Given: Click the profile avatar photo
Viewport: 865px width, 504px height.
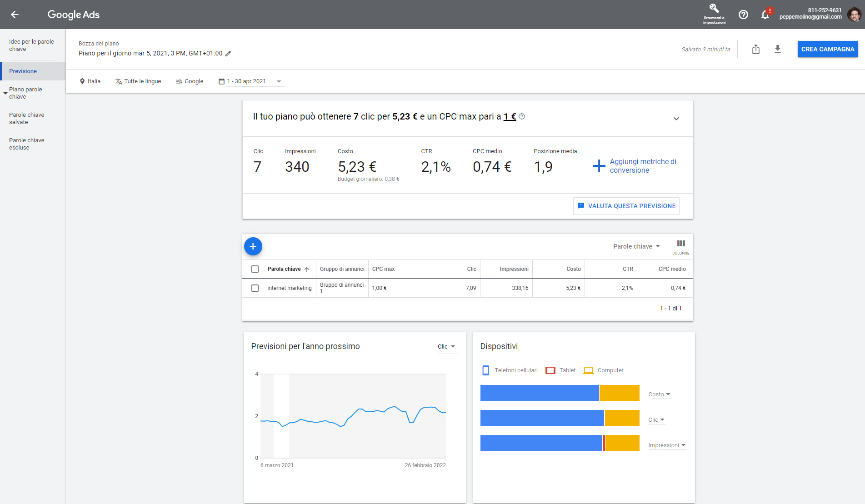Looking at the screenshot, I should [x=854, y=15].
